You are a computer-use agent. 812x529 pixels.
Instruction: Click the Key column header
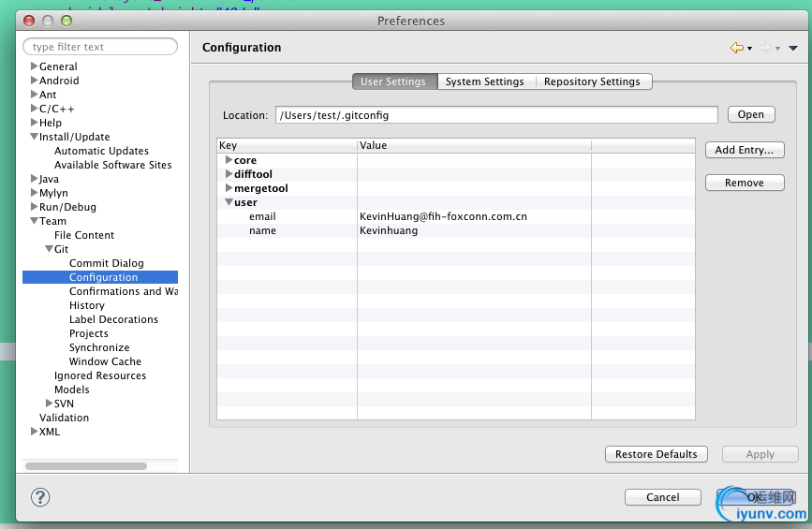pyautogui.click(x=287, y=145)
